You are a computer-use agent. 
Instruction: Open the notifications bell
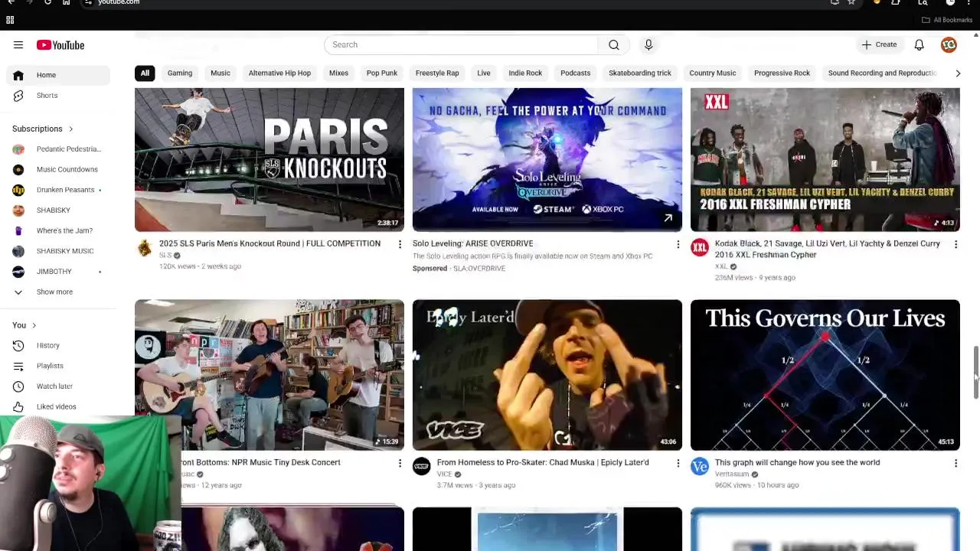click(x=919, y=45)
